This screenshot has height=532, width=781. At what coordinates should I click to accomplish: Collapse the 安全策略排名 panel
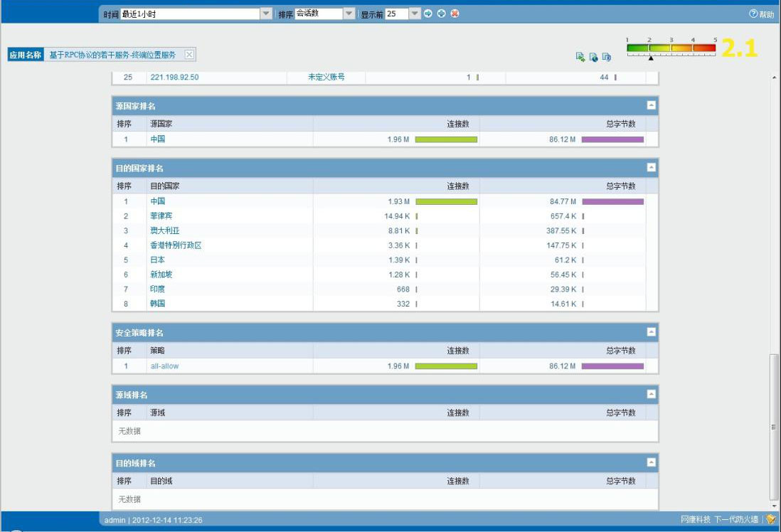click(x=651, y=331)
